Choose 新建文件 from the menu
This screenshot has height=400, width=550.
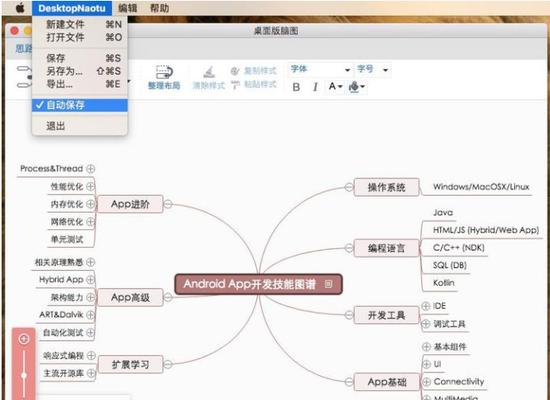point(80,24)
